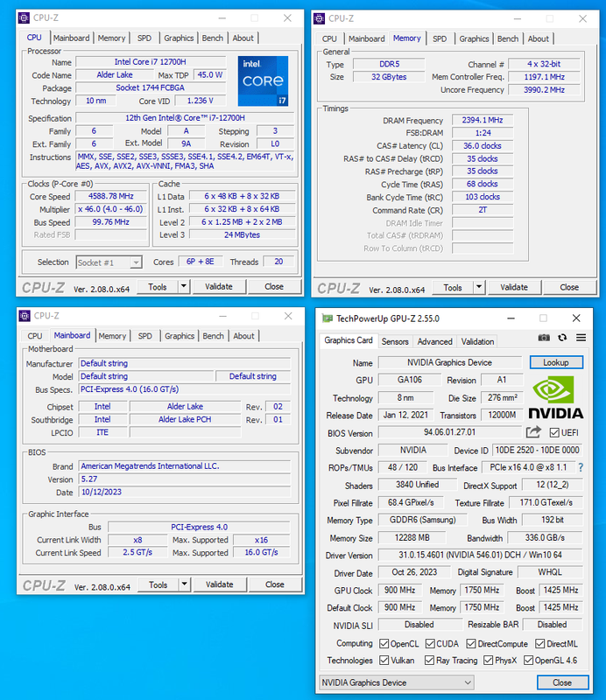Toggle the OpenCL checkbox

pos(384,643)
